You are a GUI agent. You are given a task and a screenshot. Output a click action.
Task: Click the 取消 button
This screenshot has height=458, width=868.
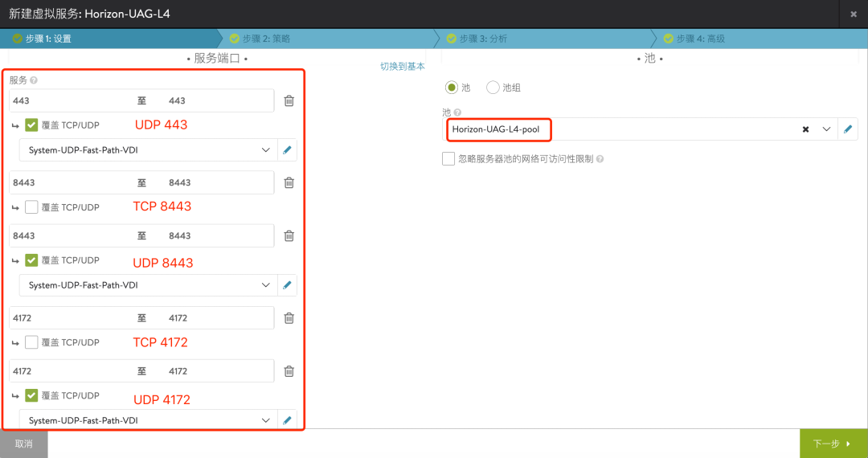[x=24, y=444]
